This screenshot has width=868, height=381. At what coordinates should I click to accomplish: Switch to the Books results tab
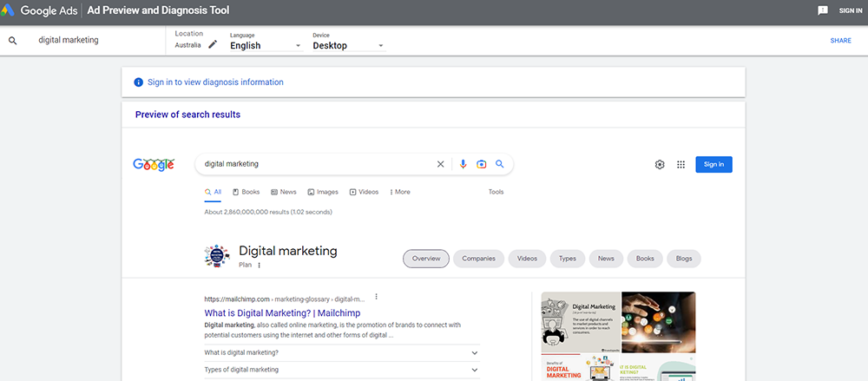click(246, 192)
